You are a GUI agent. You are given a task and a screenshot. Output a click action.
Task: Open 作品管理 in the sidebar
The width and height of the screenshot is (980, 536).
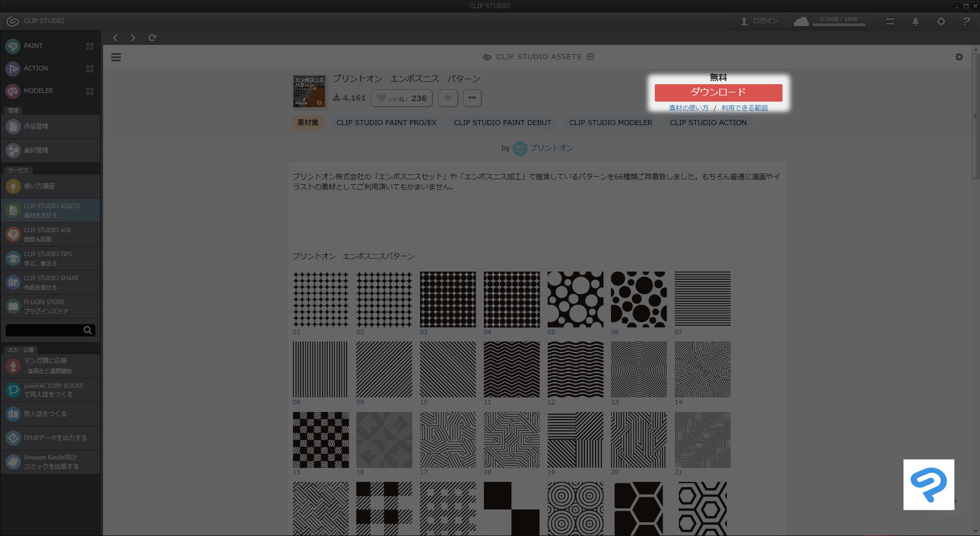click(51, 127)
